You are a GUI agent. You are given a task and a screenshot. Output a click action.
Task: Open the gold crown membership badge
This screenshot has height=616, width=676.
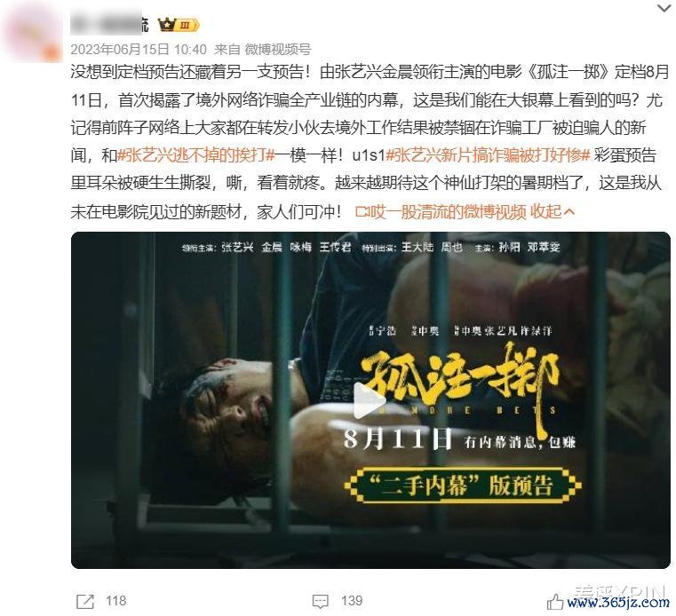(178, 25)
